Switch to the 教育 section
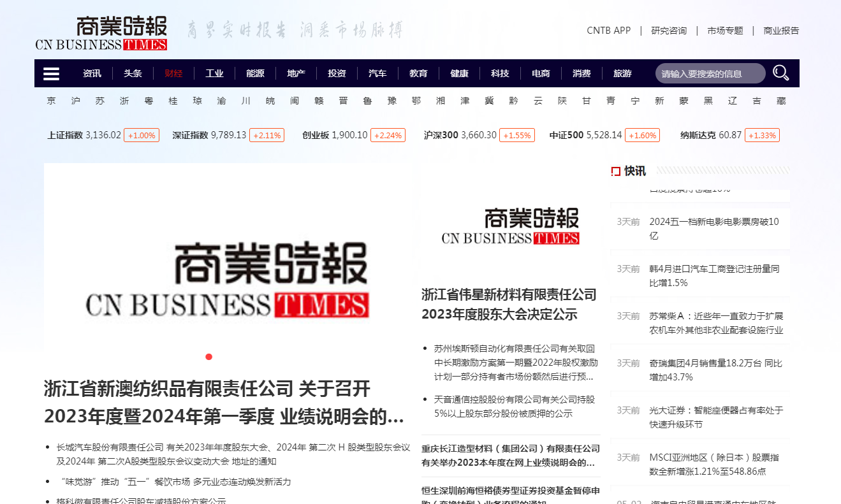The height and width of the screenshot is (504, 841). (418, 73)
